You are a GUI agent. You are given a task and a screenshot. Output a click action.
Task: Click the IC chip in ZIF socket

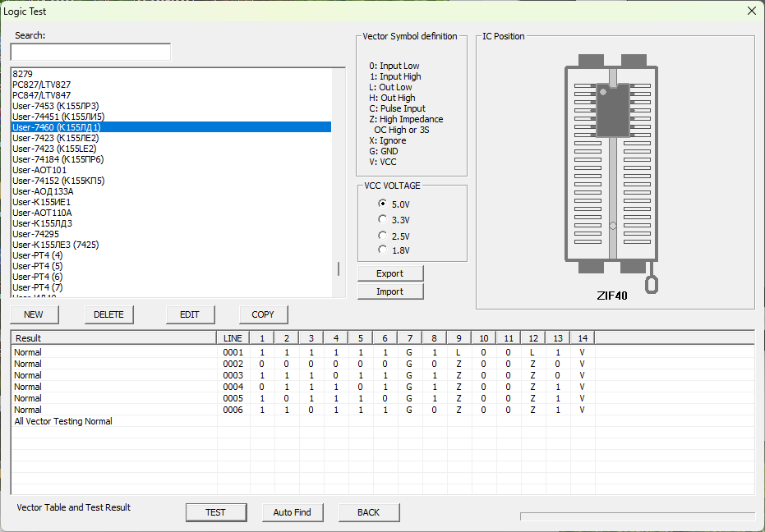[612, 111]
